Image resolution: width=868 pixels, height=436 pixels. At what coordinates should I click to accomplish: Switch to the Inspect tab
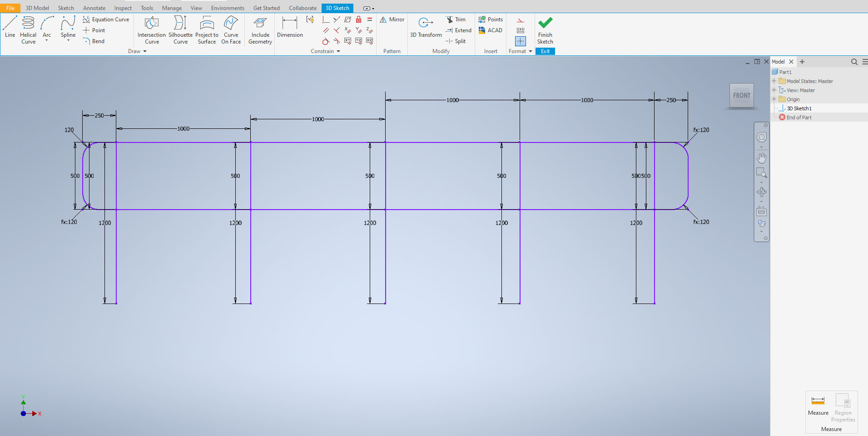(x=123, y=8)
